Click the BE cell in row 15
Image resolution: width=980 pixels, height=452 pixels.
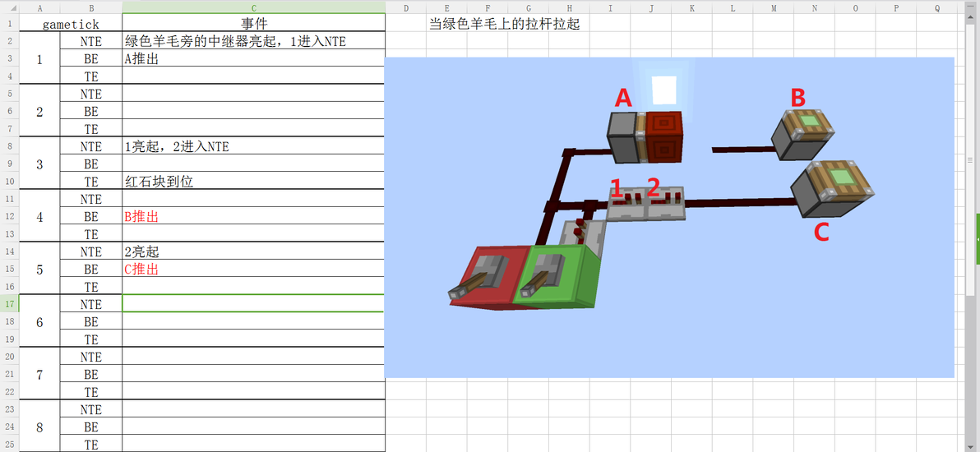(91, 270)
